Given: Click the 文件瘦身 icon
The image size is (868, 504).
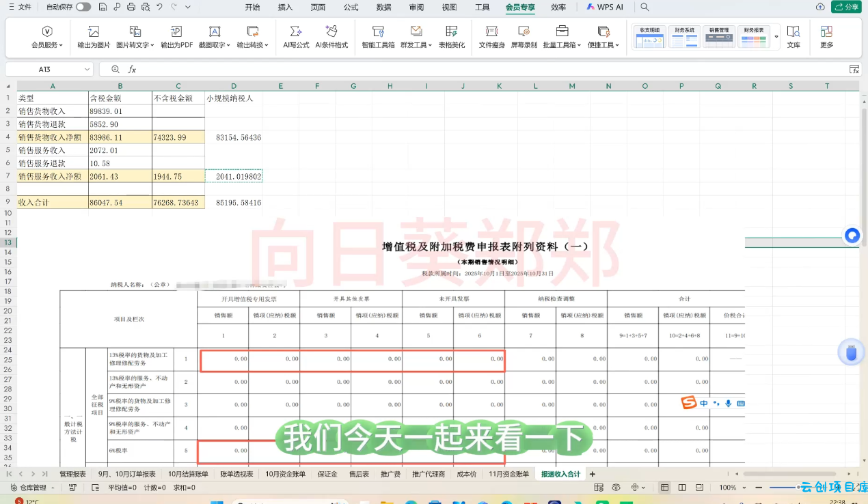Looking at the screenshot, I should (x=491, y=31).
